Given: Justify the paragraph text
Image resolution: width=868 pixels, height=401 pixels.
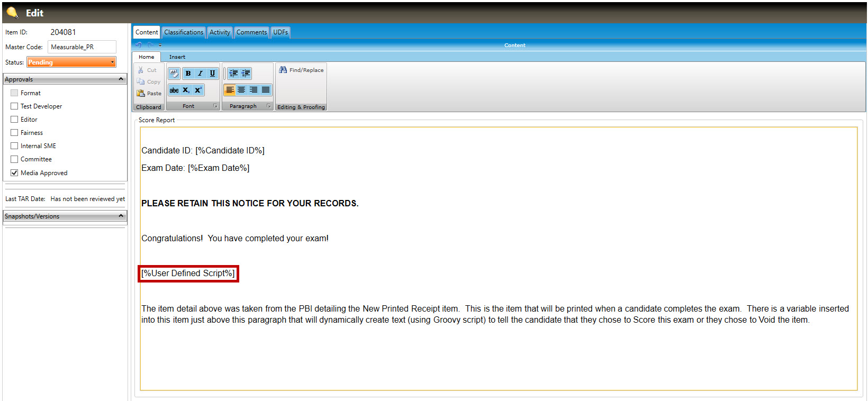Looking at the screenshot, I should coord(266,90).
